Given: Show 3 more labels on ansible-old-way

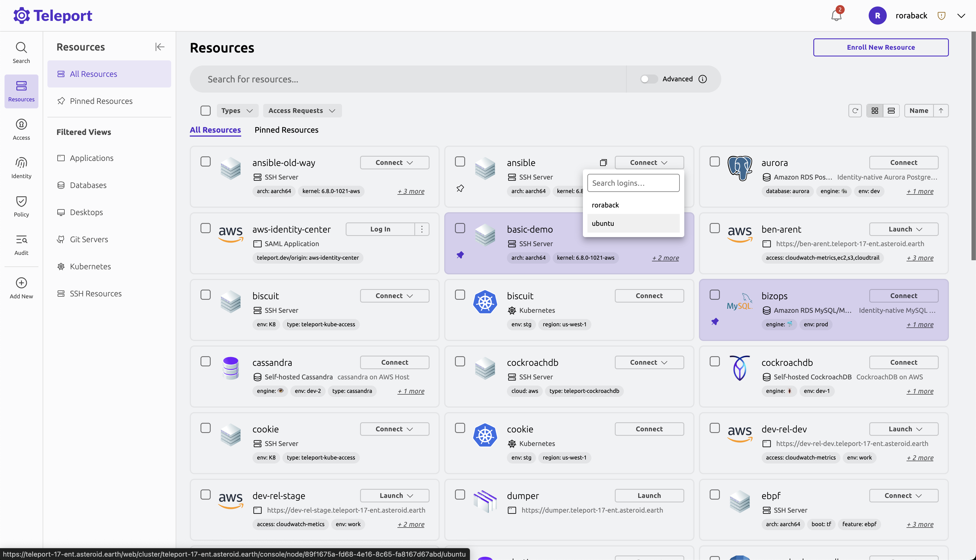Looking at the screenshot, I should [411, 191].
